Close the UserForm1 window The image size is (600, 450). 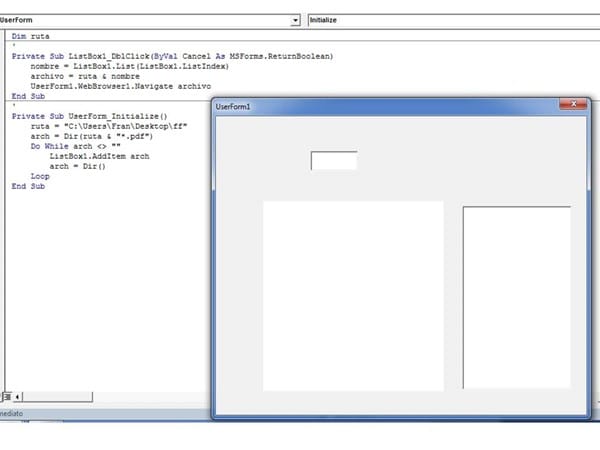click(x=573, y=105)
